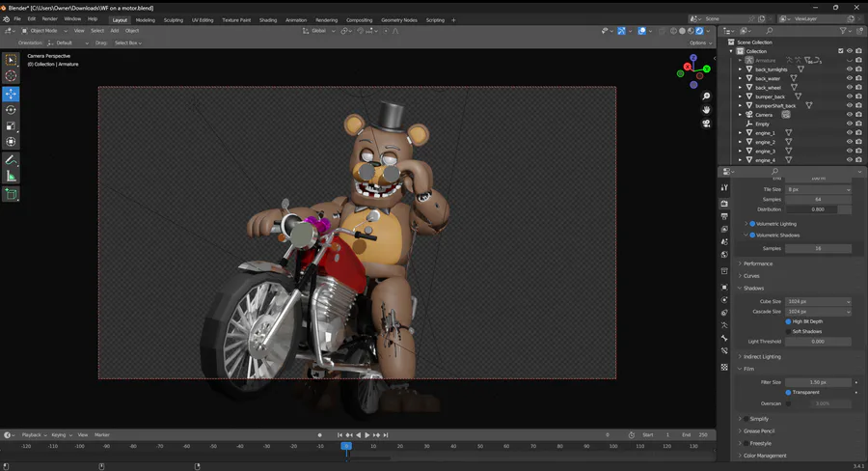
Task: Open the Render menu
Action: [x=49, y=19]
